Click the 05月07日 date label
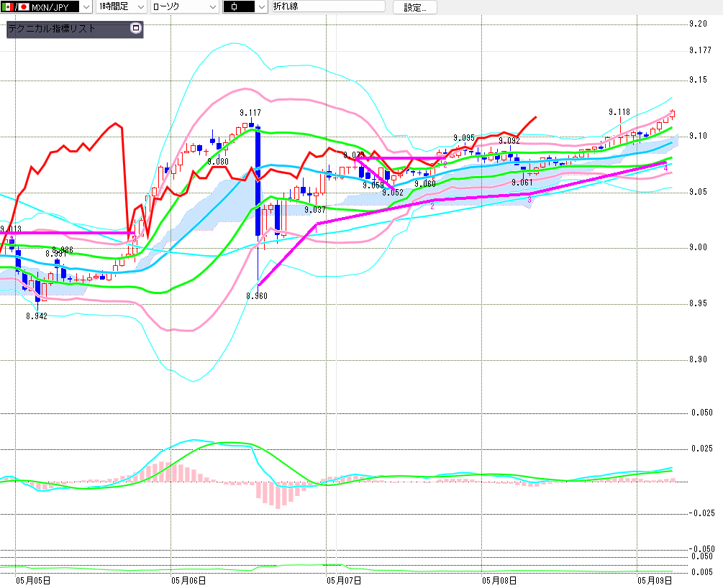Viewport: 723px width, 588px height. [x=344, y=581]
